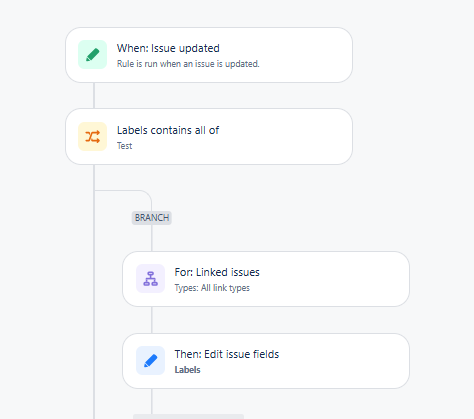474x419 pixels.
Task: Open the 'For: Linked issues' branch title
Action: (217, 272)
